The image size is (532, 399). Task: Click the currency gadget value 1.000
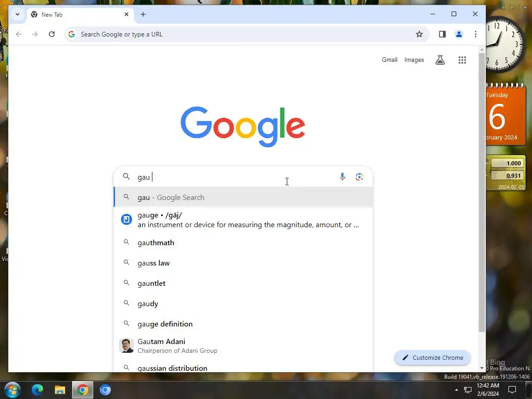(508, 163)
